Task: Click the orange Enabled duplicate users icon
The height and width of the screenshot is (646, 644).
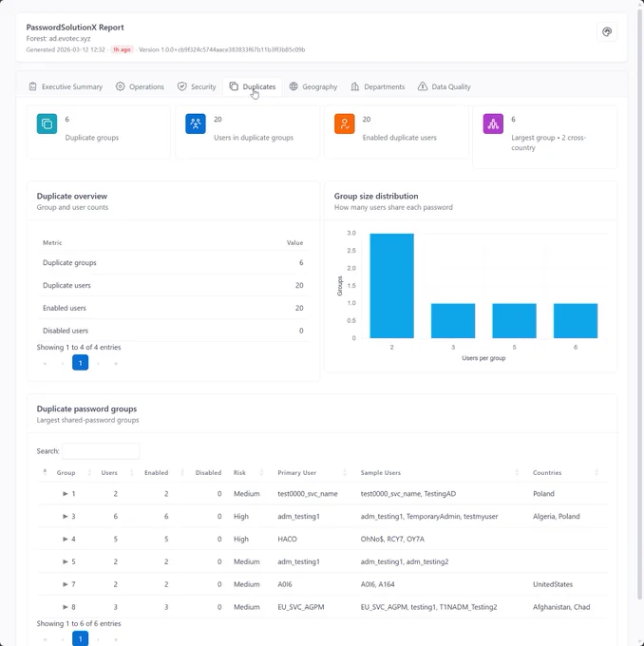Action: click(345, 123)
